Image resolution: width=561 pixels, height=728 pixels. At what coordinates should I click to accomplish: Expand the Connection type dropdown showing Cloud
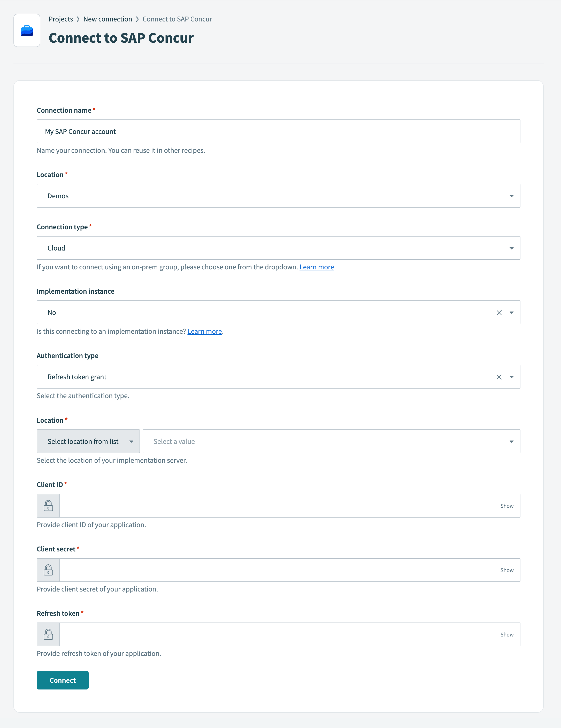pos(512,248)
